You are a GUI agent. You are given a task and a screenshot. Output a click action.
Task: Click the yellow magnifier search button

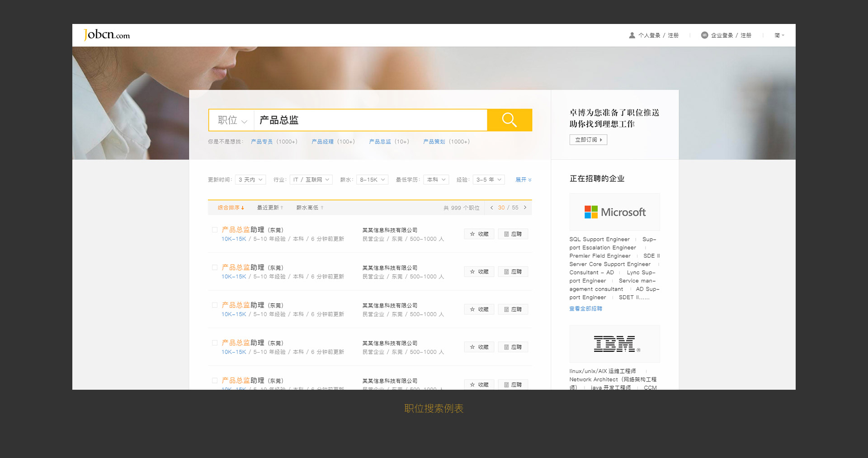tap(509, 120)
